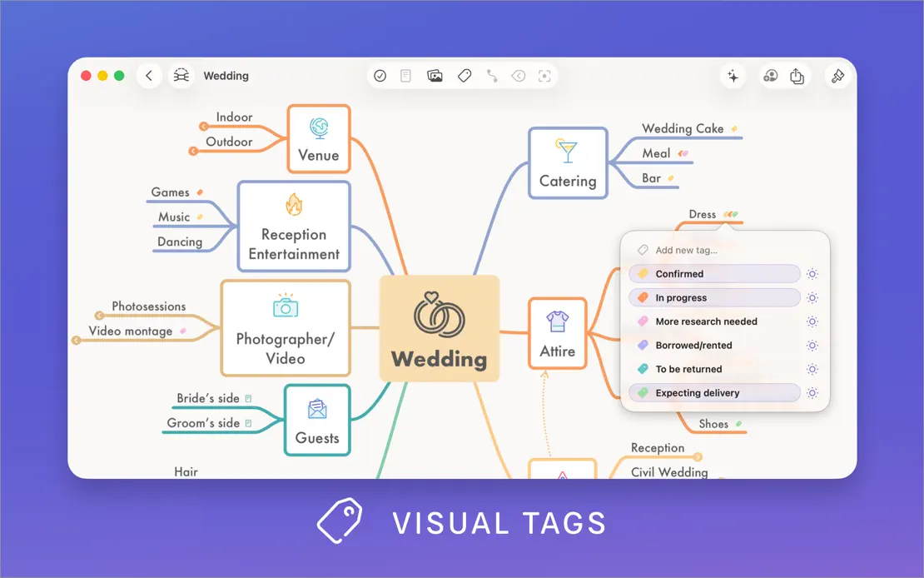The height and width of the screenshot is (578, 924).
Task: Expand the Indoor branch collapse arrow
Action: (203, 127)
